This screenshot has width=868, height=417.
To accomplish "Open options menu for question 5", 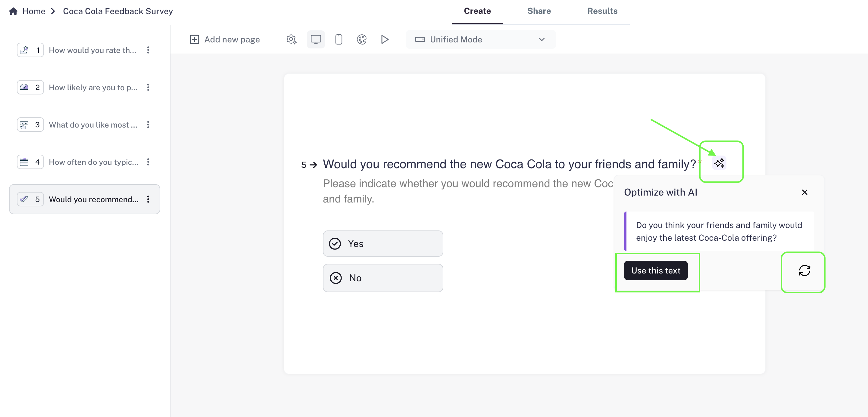I will coord(148,199).
